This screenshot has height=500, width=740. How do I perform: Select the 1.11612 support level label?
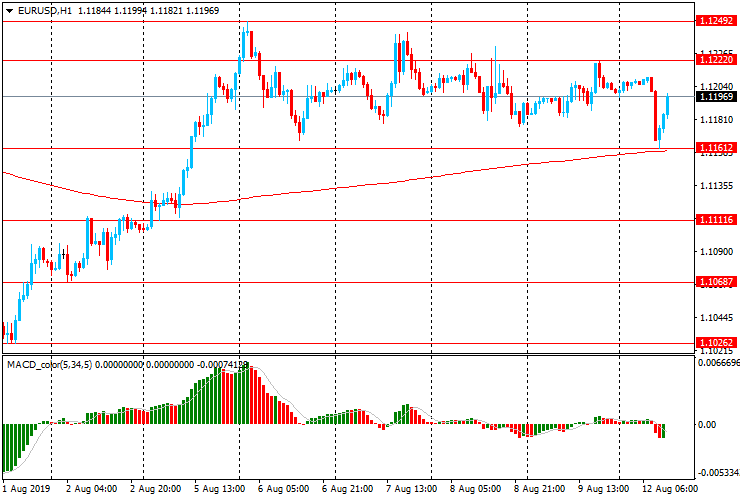716,148
